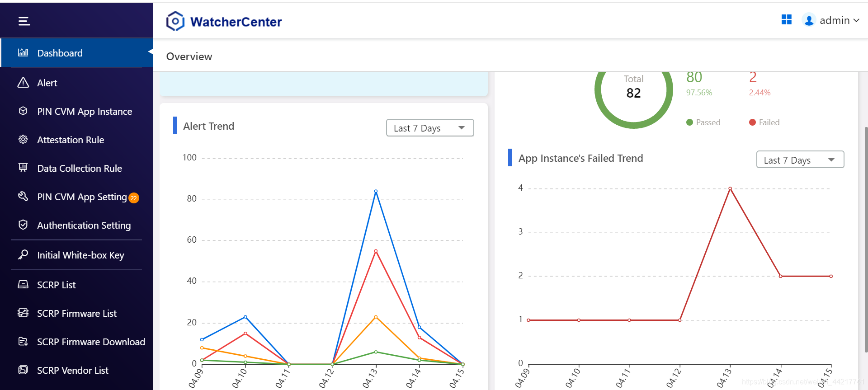Open Authentication Setting page
This screenshot has width=868, height=390.
(x=76, y=225)
